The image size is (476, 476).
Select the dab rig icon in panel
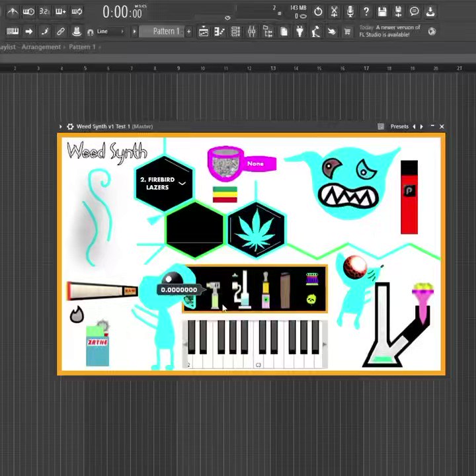[242, 290]
